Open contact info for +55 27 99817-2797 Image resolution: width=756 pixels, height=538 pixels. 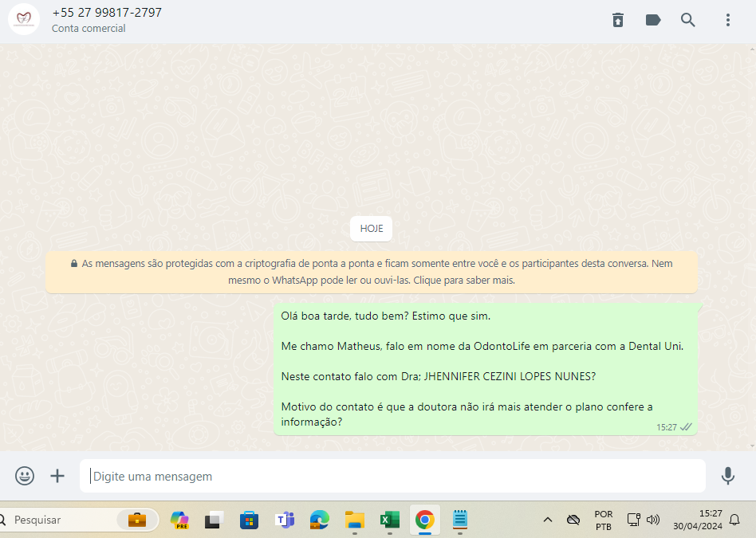point(107,13)
